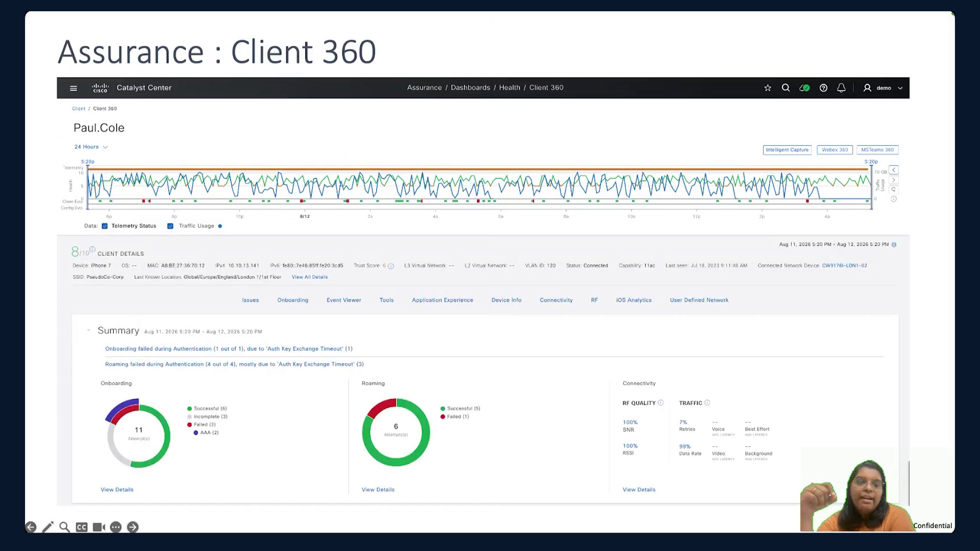Click the cloud status icon
Viewport: 980px width, 551px height.
pos(804,88)
